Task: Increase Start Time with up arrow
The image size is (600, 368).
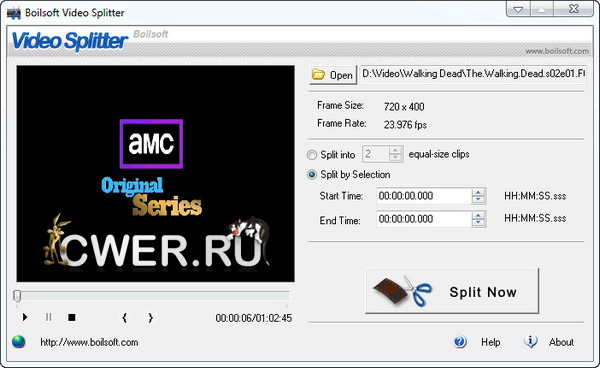Action: [478, 192]
